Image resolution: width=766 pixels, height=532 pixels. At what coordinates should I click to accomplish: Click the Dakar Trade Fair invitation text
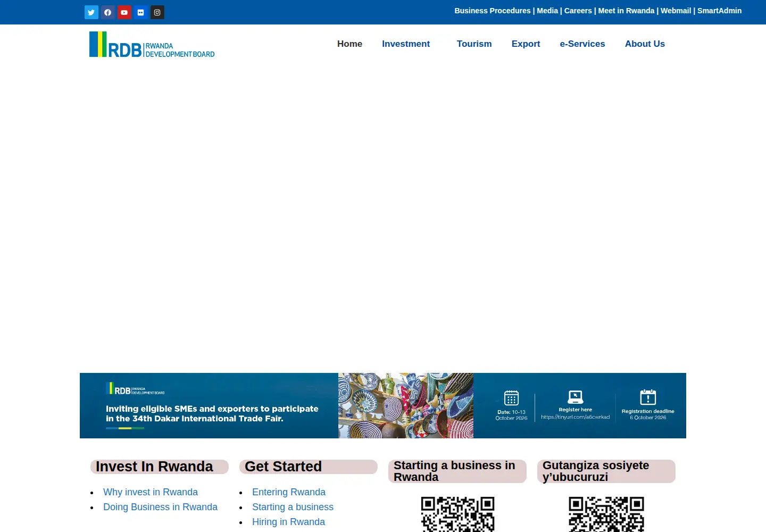[x=212, y=414]
